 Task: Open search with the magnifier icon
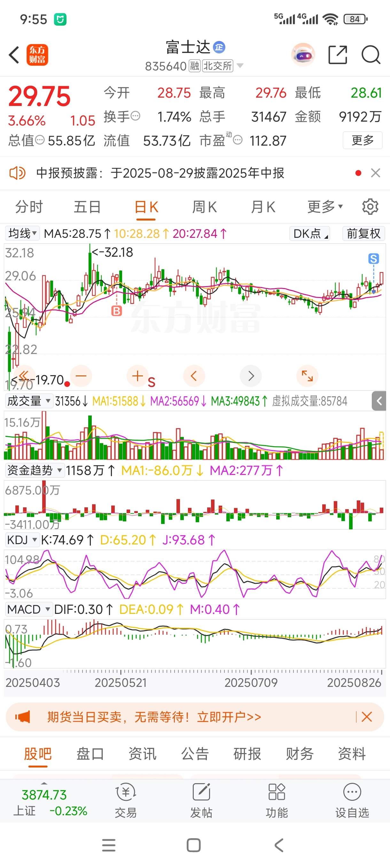coord(371,55)
